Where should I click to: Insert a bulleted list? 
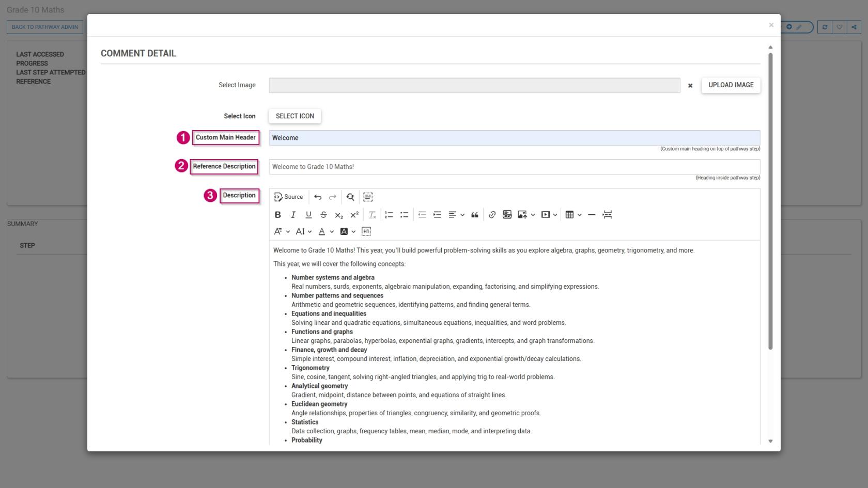pos(405,215)
